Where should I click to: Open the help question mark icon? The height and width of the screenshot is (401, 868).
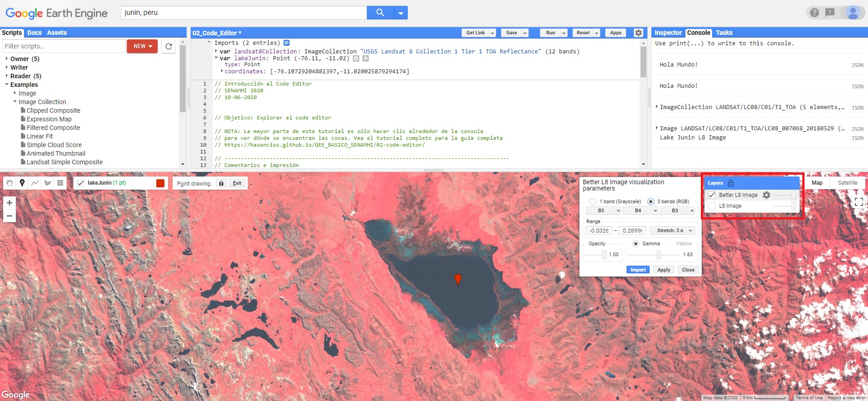tap(815, 13)
